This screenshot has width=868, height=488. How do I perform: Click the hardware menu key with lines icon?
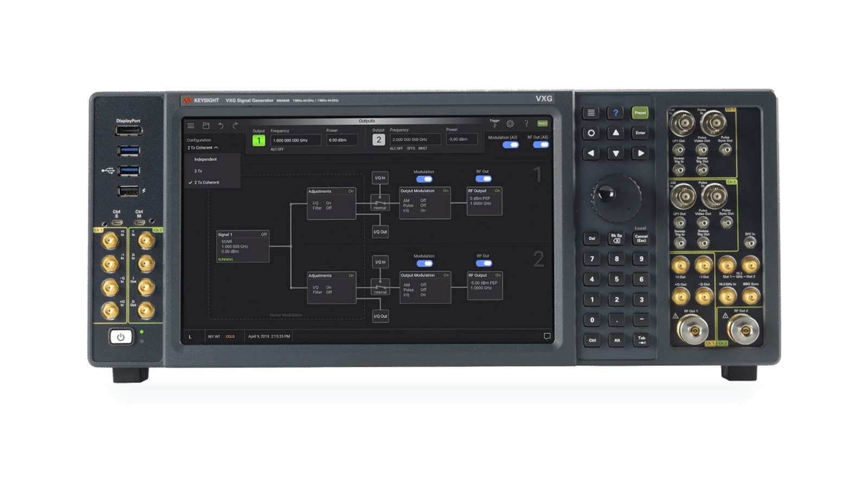pos(591,113)
